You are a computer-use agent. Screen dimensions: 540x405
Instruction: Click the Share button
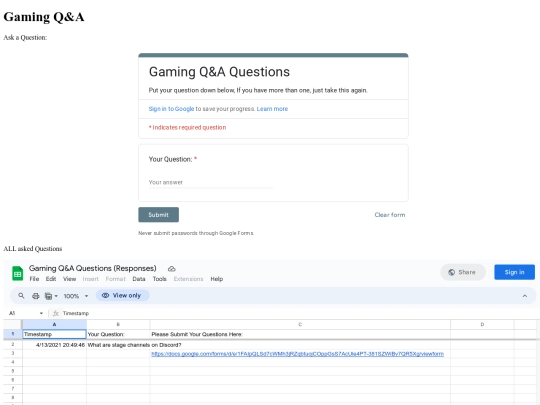[463, 272]
